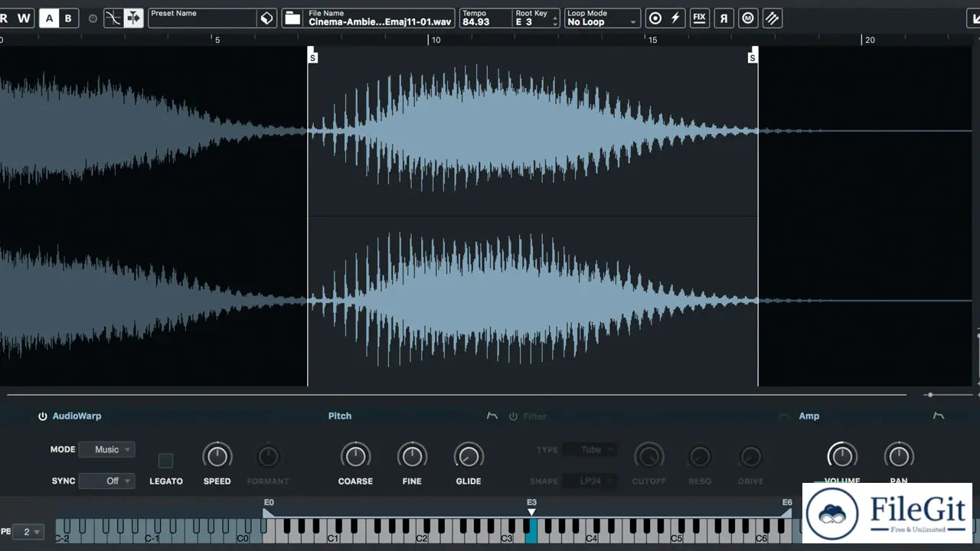Open the Filter section tab

pos(535,416)
